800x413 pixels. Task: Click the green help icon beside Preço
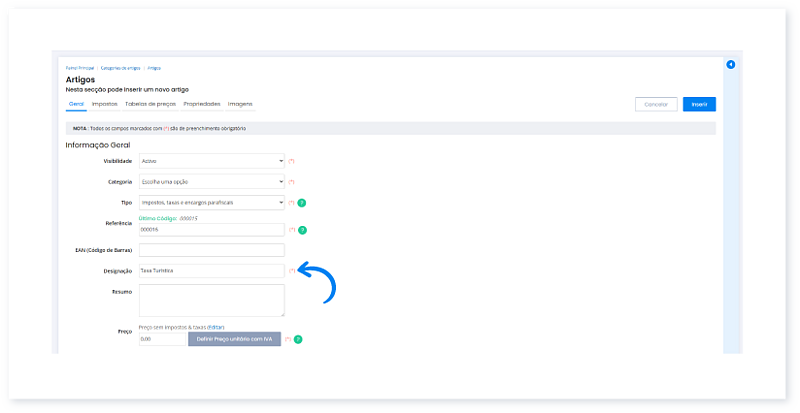(x=298, y=339)
